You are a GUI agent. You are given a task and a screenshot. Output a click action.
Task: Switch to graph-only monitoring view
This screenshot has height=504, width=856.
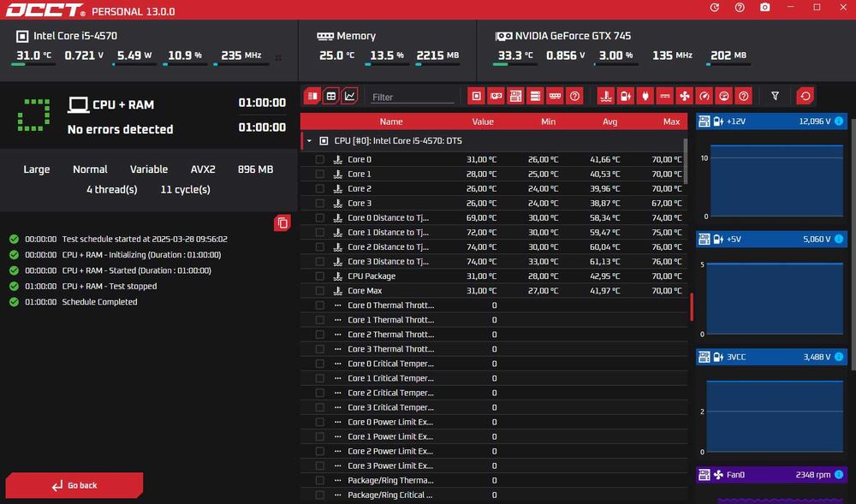tap(349, 96)
